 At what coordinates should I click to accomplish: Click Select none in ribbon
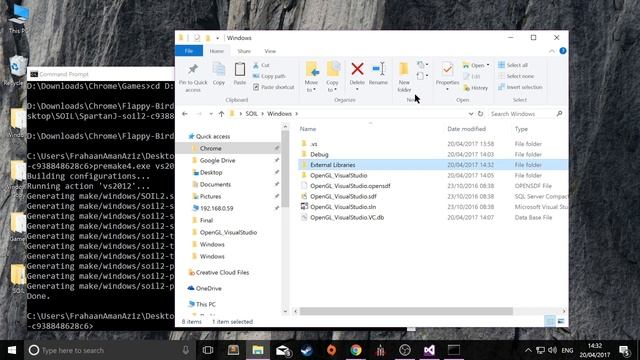[x=516, y=76]
